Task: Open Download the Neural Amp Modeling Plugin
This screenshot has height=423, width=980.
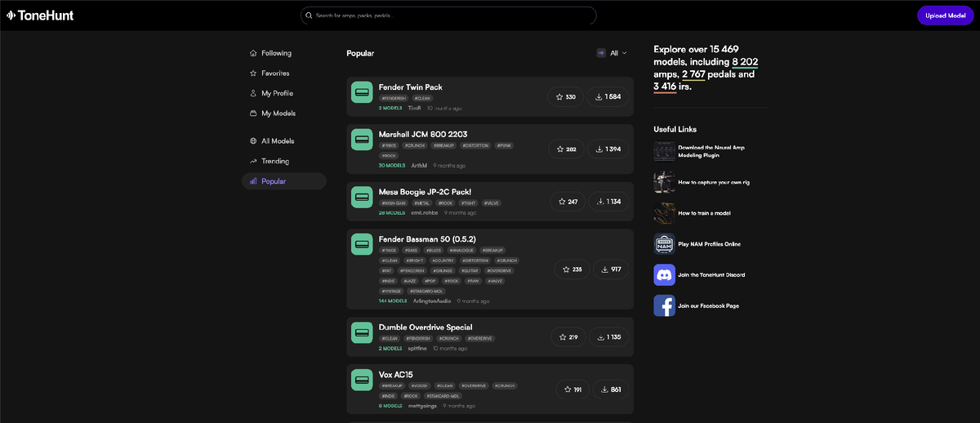Action: tap(710, 151)
